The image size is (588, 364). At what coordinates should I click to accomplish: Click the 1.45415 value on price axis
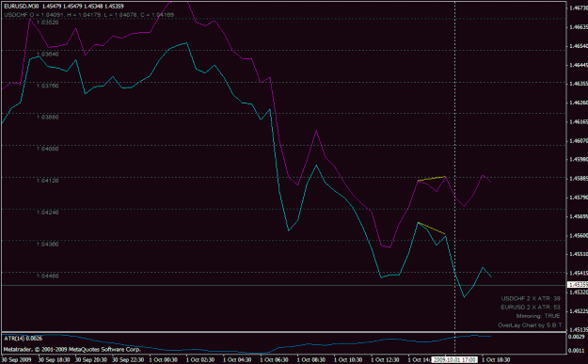point(579,273)
